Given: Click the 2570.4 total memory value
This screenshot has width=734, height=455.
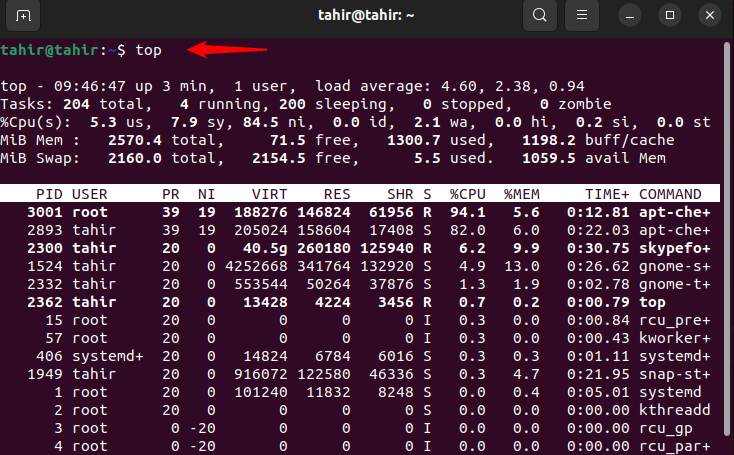Looking at the screenshot, I should pos(135,140).
